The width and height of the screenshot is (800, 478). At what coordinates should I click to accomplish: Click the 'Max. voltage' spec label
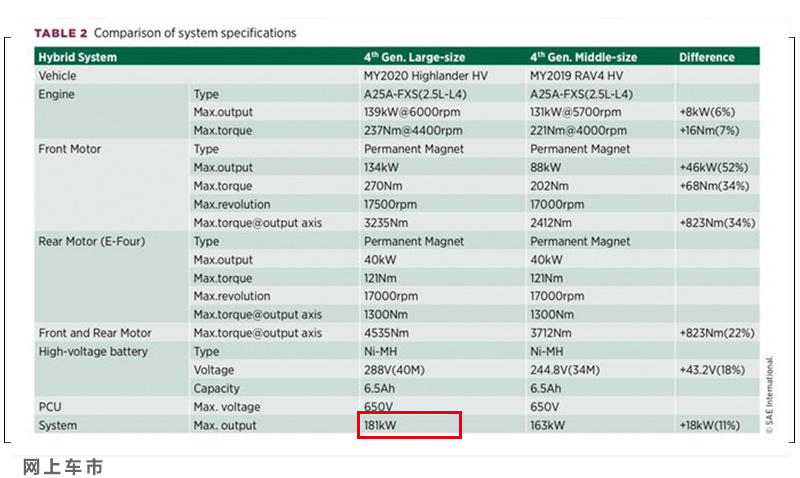(x=227, y=407)
